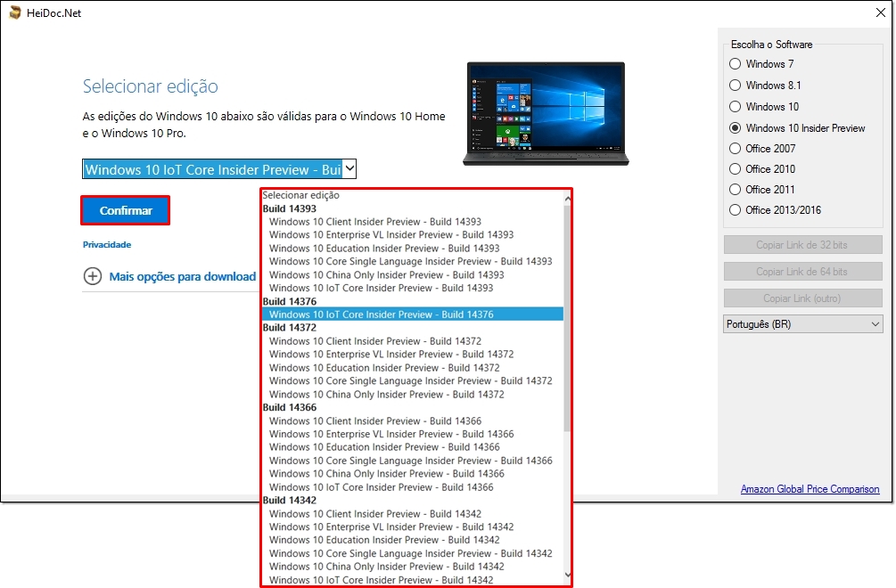Choose the Office 2007 radio option
Viewport: 896px width, 588px height.
736,149
